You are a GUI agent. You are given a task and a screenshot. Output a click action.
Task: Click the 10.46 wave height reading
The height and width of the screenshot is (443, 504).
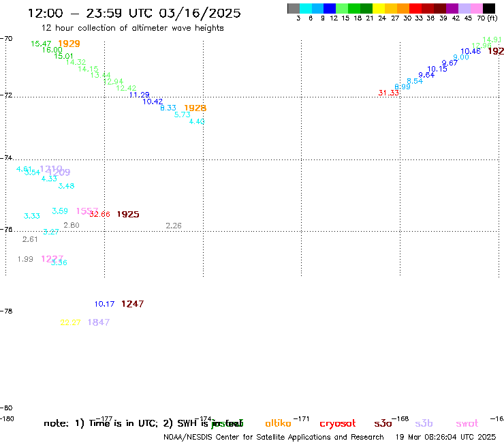point(471,51)
